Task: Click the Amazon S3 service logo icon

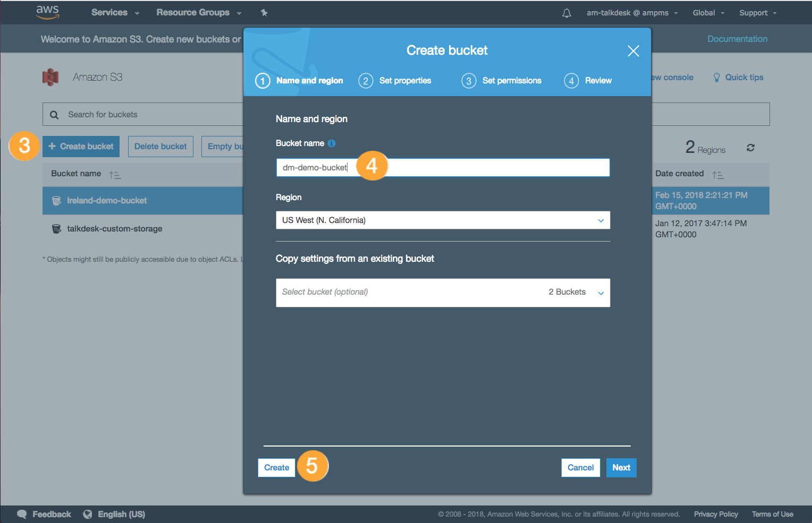Action: click(50, 77)
